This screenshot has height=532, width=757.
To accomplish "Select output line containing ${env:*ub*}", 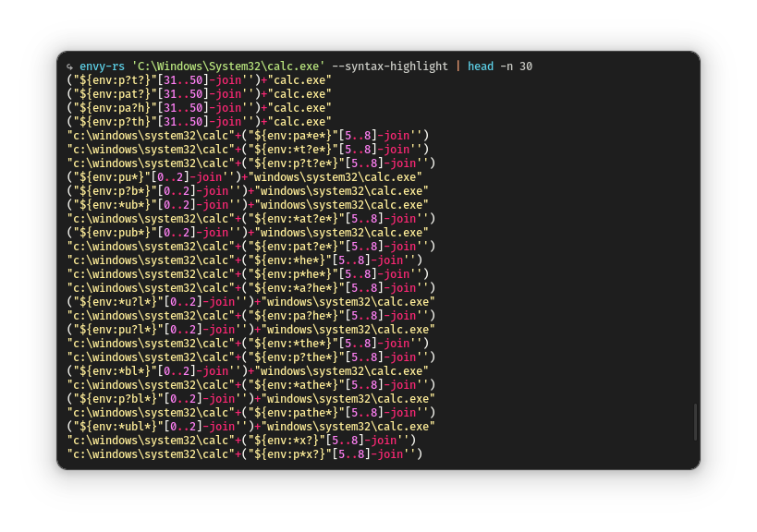I will click(248, 205).
